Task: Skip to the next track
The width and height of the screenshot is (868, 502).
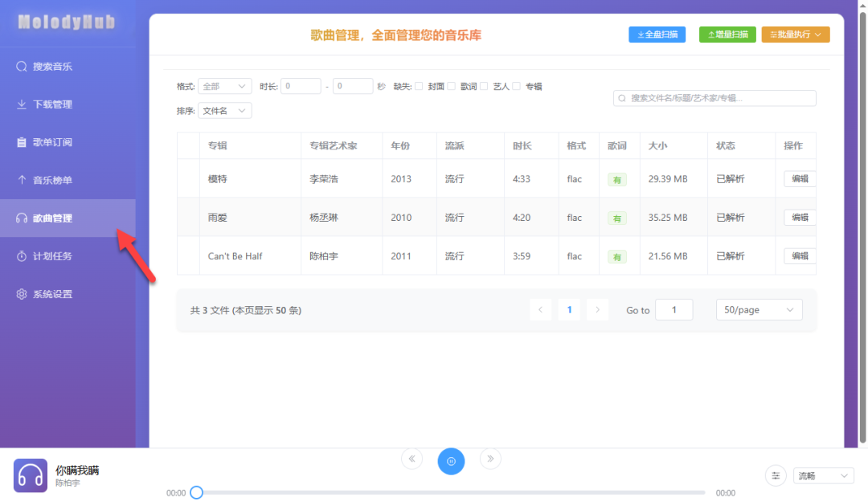Action: tap(490, 459)
